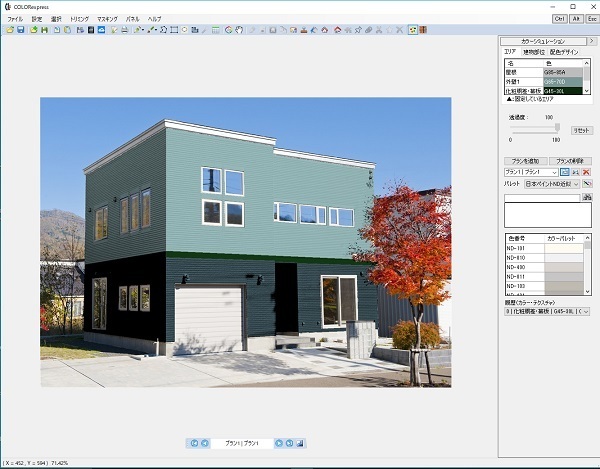Toggle the Alt key button
Viewport: 600px width, 469px height.
[574, 18]
